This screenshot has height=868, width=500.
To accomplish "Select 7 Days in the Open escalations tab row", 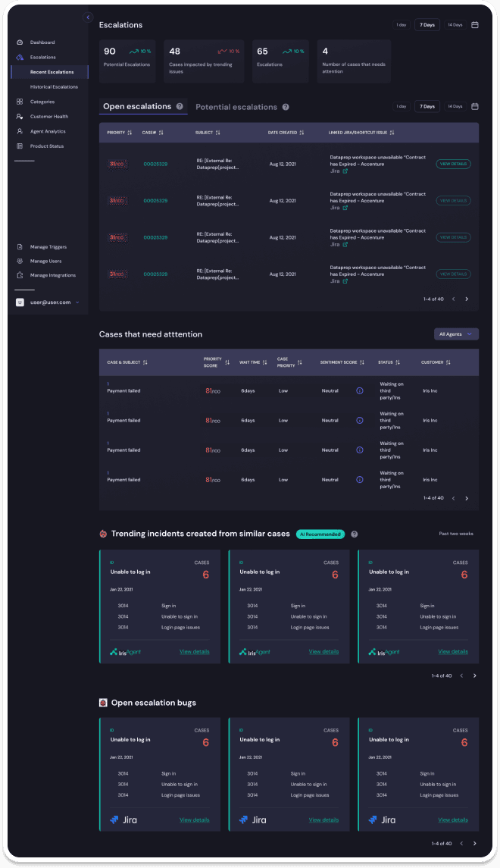I will (x=427, y=106).
